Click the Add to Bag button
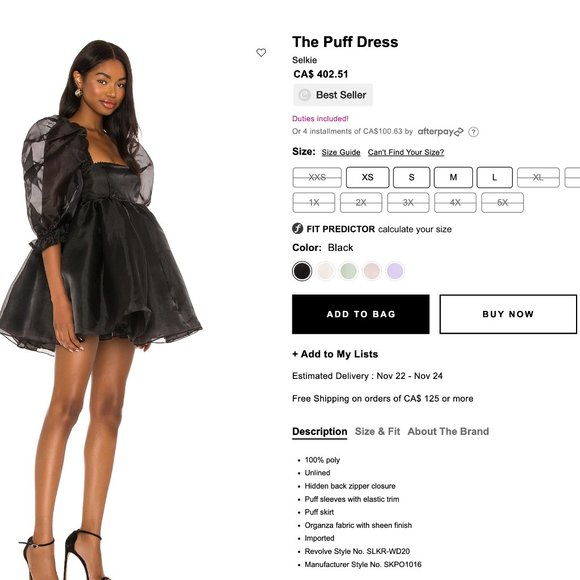 click(361, 314)
